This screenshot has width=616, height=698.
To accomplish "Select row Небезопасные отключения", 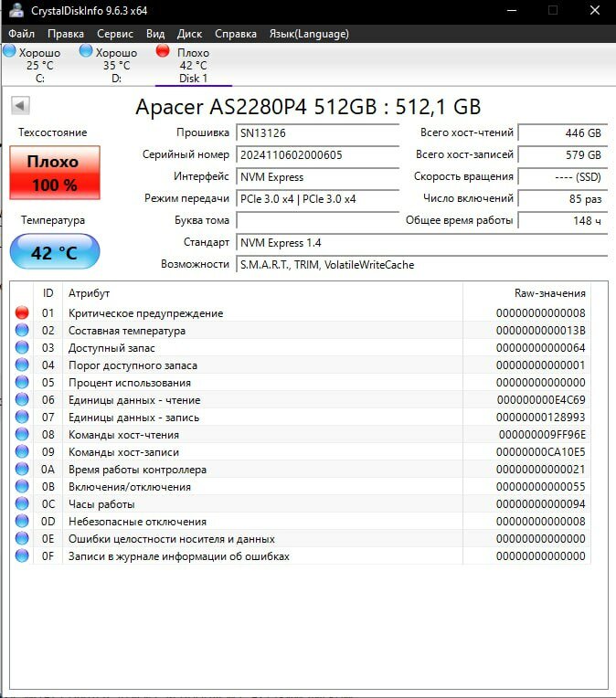I will (x=301, y=522).
